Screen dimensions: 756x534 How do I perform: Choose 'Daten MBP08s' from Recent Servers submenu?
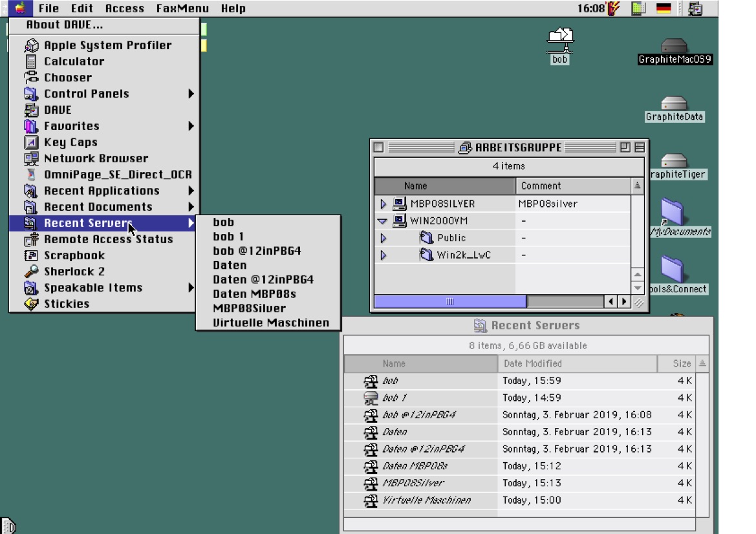point(268,294)
